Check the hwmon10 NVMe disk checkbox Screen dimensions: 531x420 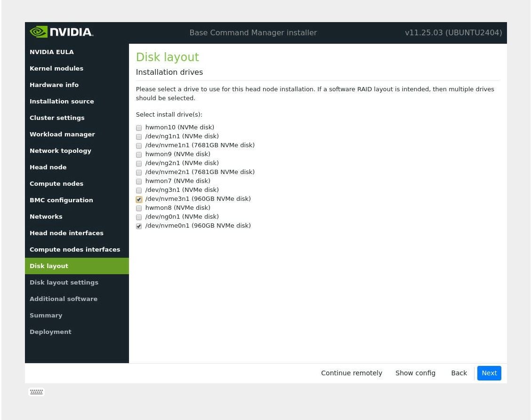(139, 128)
